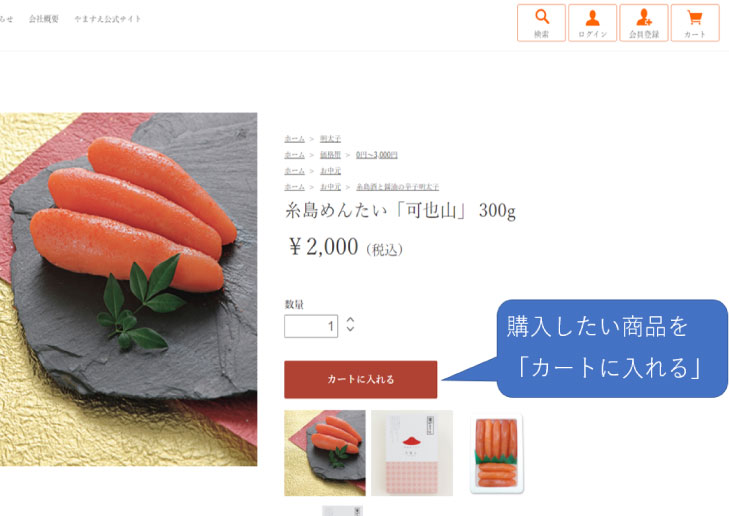Decrease quantity with the down arrow
Image resolution: width=729 pixels, height=516 pixels.
[351, 329]
